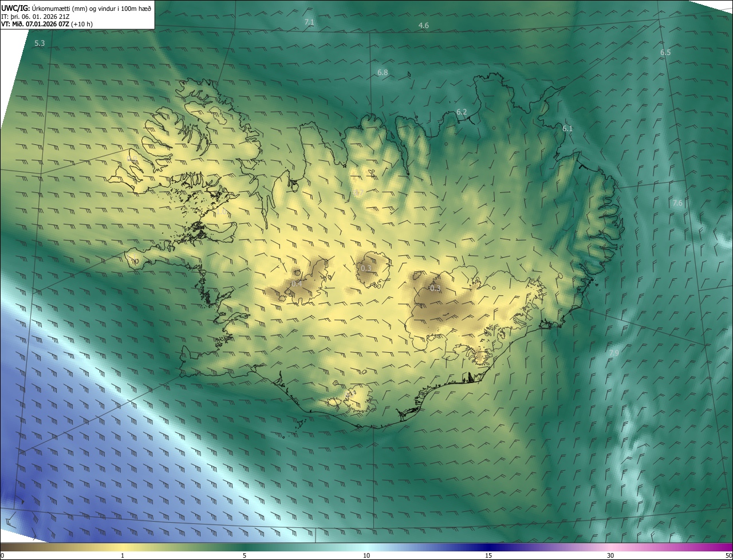Click the "5" tick label on the color scale
Screen dimensions: 733x560
tap(245, 555)
